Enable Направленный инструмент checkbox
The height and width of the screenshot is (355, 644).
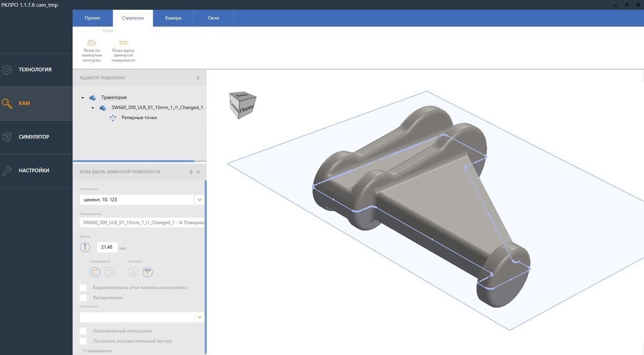tap(83, 331)
